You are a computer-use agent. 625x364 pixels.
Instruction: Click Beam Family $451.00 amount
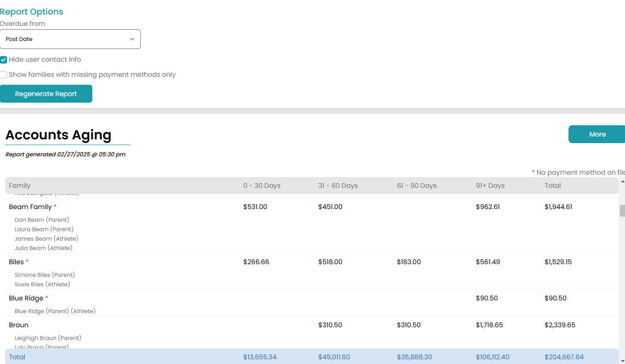point(330,207)
